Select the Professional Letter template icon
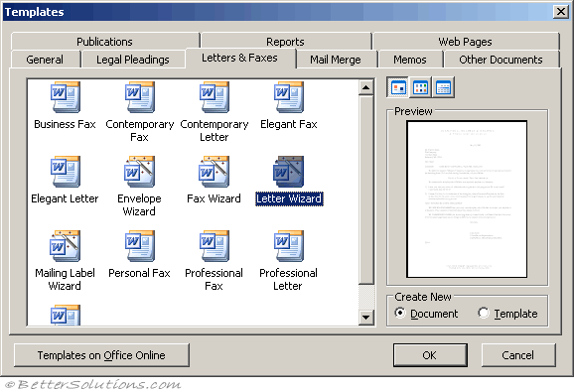 pyautogui.click(x=289, y=246)
